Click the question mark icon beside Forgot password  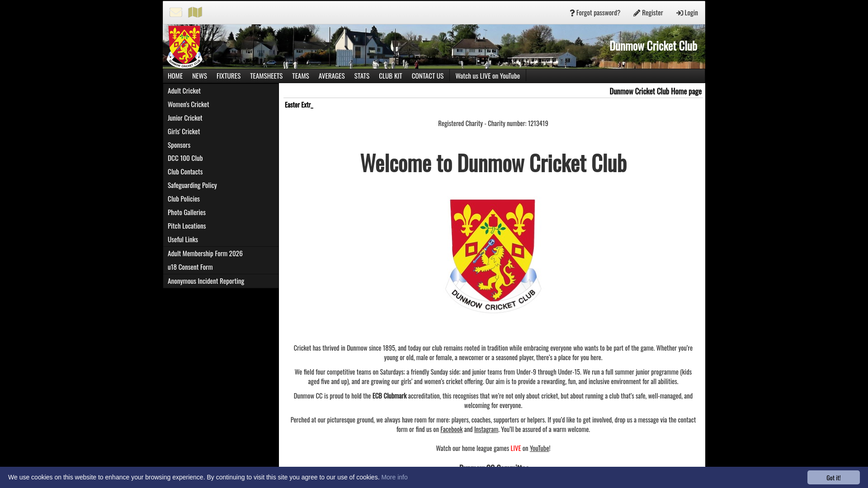(572, 13)
